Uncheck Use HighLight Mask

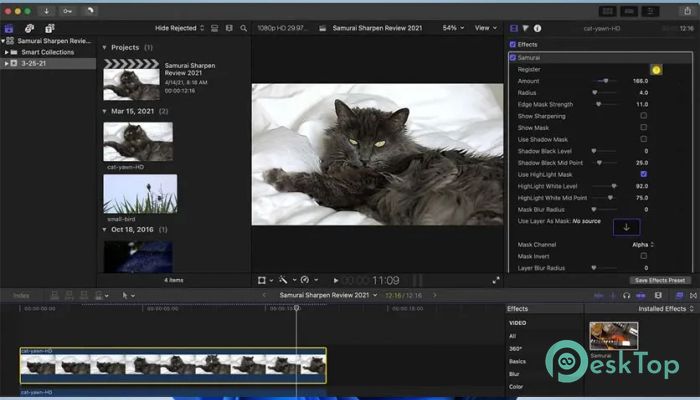point(643,174)
